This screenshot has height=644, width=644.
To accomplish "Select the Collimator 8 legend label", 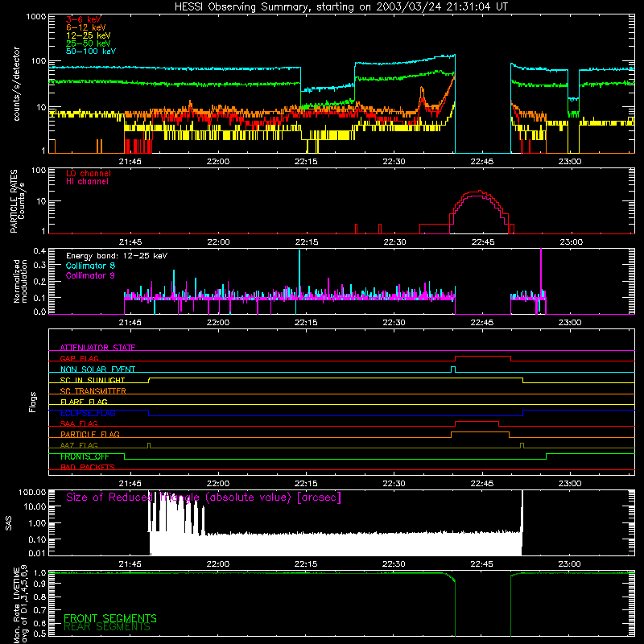I will 90,266.
